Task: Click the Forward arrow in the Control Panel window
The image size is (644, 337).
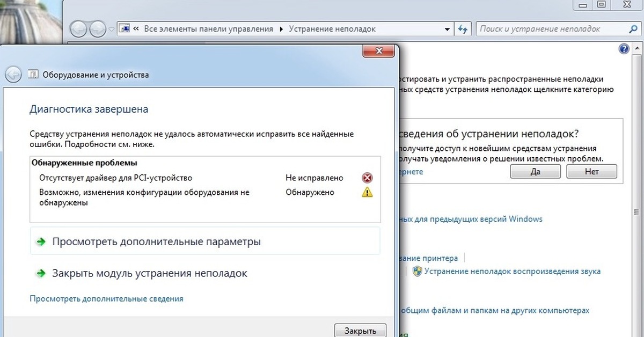Action: coord(98,29)
